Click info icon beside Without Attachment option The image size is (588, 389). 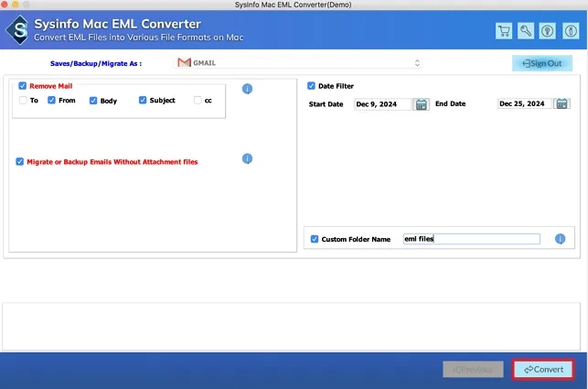point(247,159)
